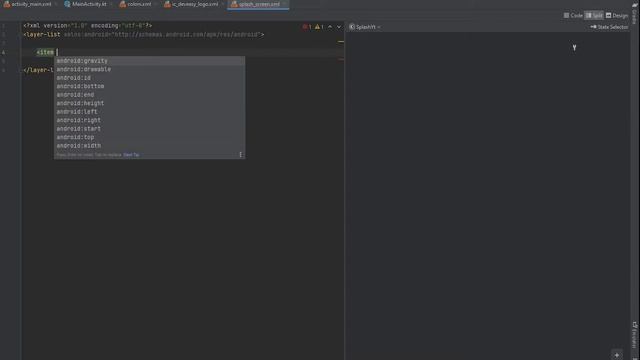Choose android:left from the completion list

coord(149,112)
